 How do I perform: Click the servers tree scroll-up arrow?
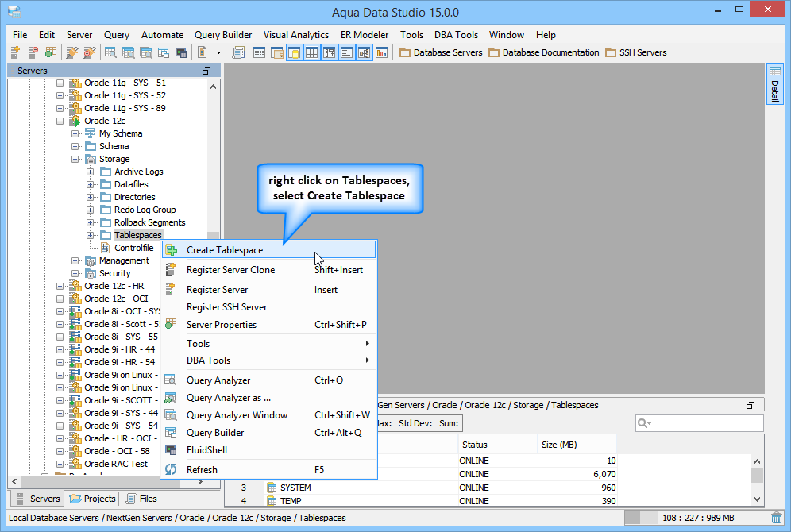(214, 87)
